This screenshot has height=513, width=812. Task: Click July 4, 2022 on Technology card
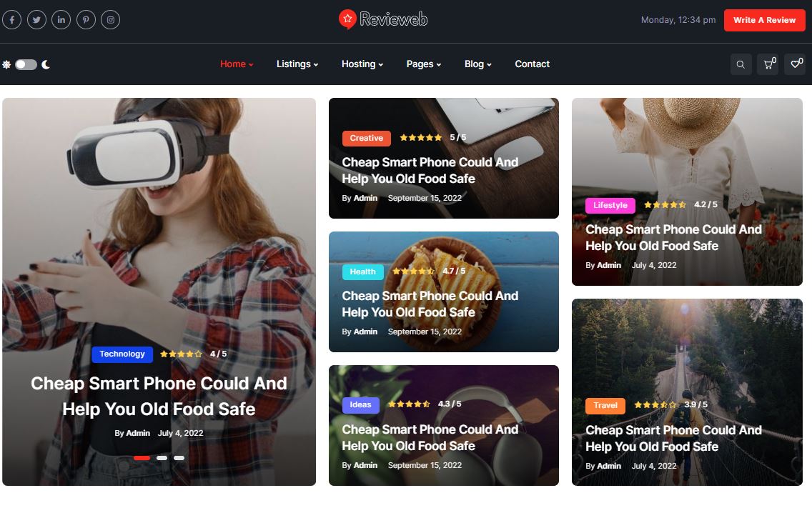pyautogui.click(x=181, y=433)
